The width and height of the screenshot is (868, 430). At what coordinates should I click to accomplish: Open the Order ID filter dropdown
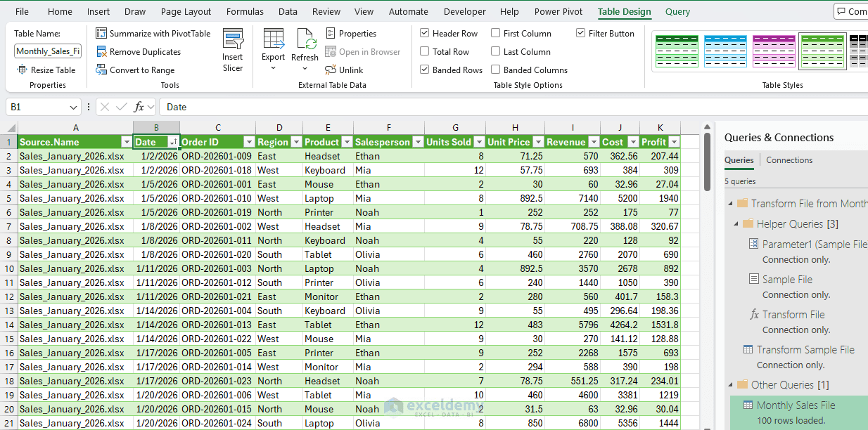(248, 142)
